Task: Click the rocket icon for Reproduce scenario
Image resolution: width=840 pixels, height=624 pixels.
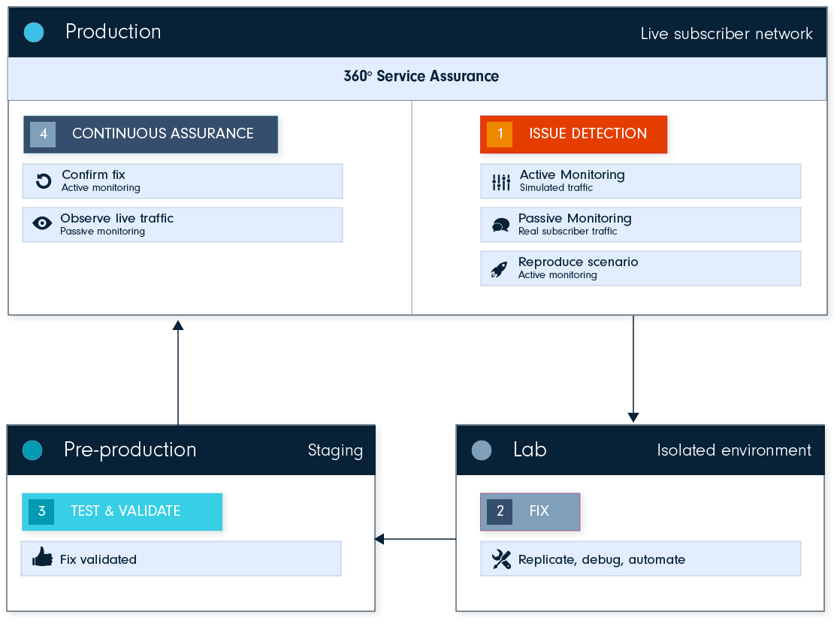Action: pos(499,269)
